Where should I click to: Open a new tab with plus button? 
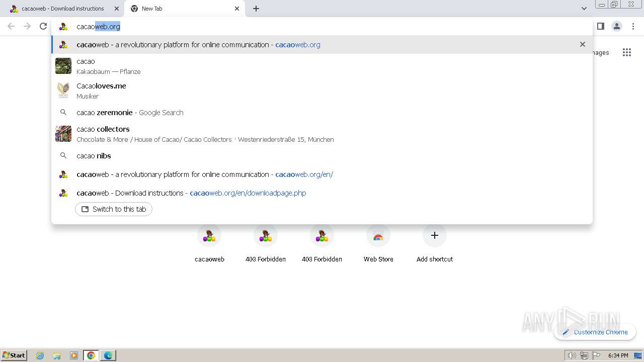click(x=256, y=9)
